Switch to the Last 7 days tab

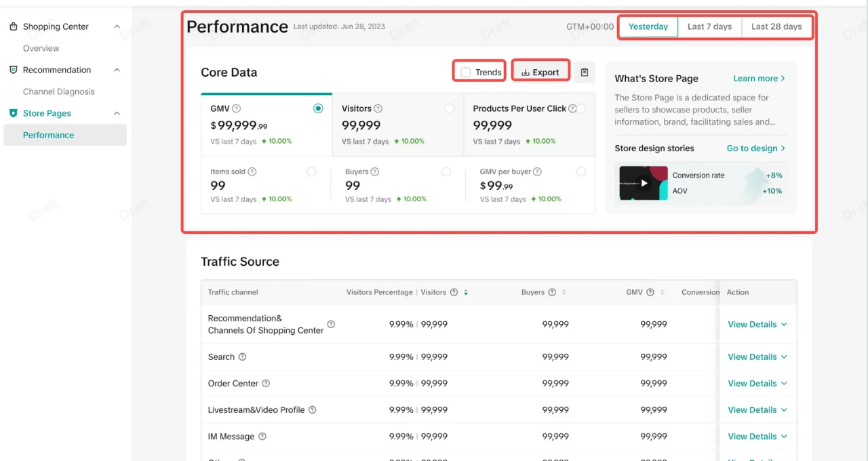(x=709, y=26)
